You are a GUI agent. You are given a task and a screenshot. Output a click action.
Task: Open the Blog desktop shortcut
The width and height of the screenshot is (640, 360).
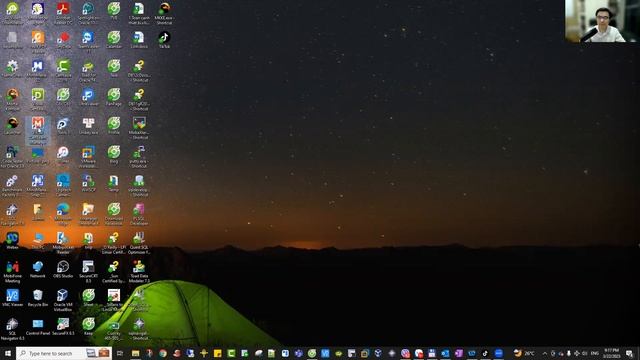pyautogui.click(x=114, y=154)
